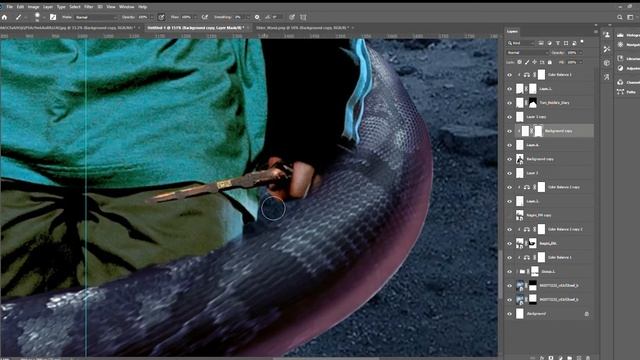The height and width of the screenshot is (360, 640).
Task: Click the Home icon in options bar
Action: tap(4, 17)
